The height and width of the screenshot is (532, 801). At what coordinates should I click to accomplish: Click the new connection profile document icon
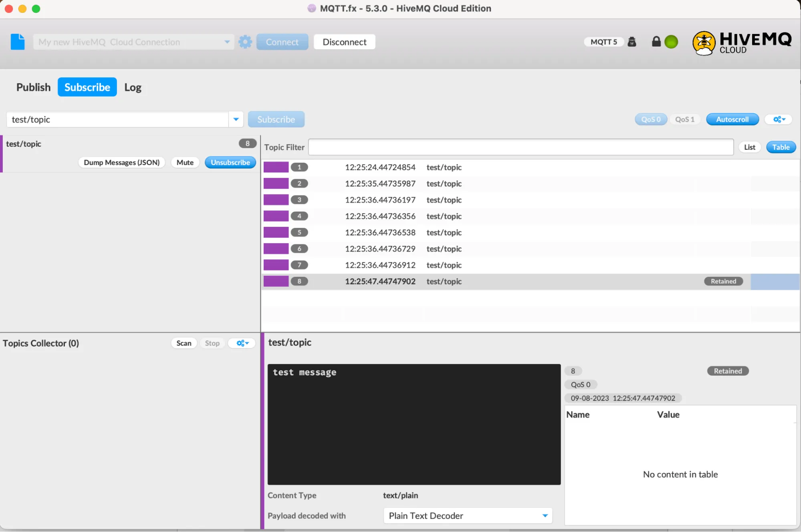[x=17, y=42]
